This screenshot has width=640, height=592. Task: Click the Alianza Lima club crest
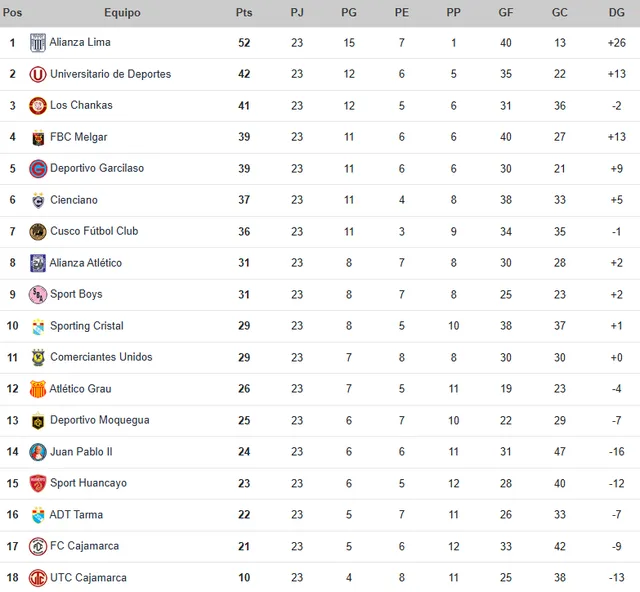point(38,43)
